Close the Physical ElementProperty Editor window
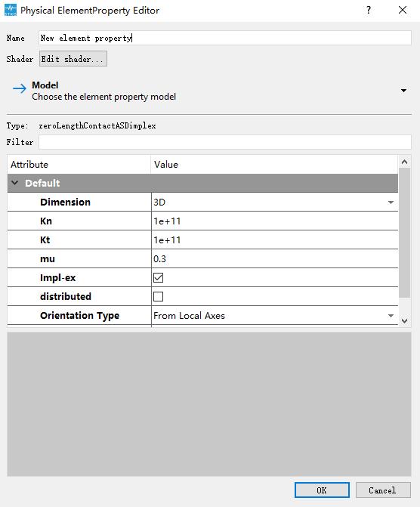Viewport: 420px width, 507px height. click(x=403, y=10)
